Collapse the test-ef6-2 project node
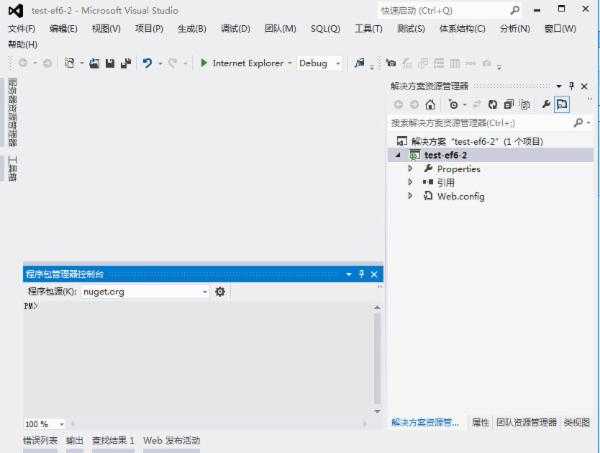Screen dimensions: 600x453 (398, 155)
